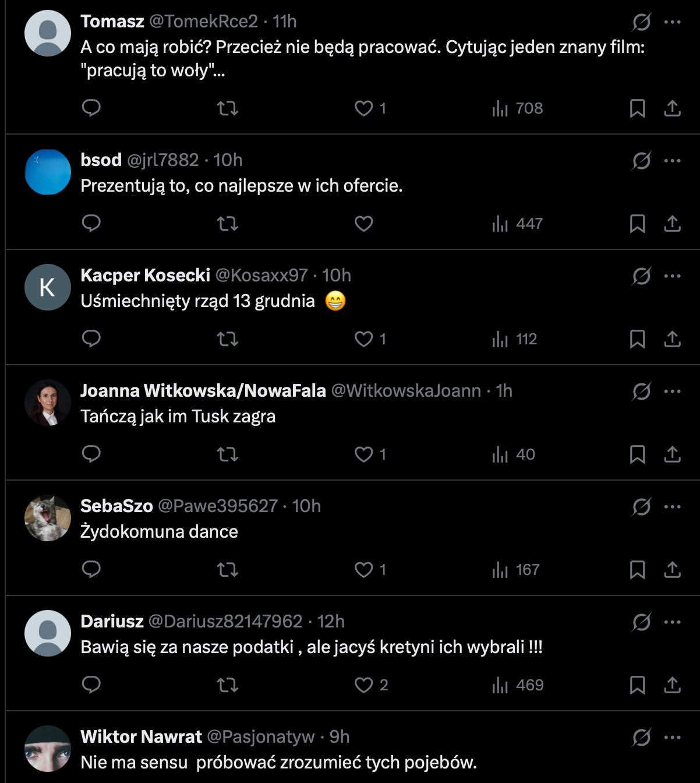Open more options menu on Tomasz's tweet
The width and height of the screenshot is (700, 783).
(672, 22)
